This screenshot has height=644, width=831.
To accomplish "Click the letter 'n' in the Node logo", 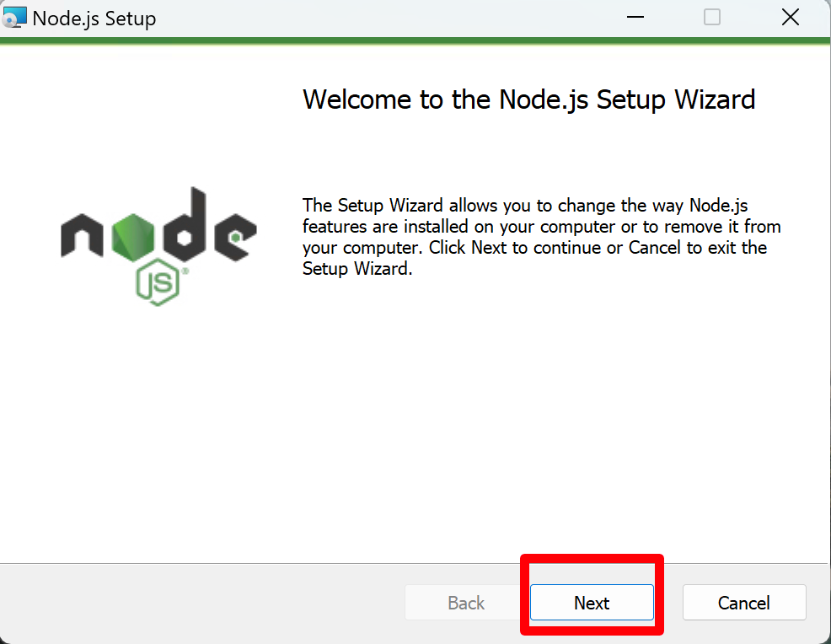I will [83, 237].
